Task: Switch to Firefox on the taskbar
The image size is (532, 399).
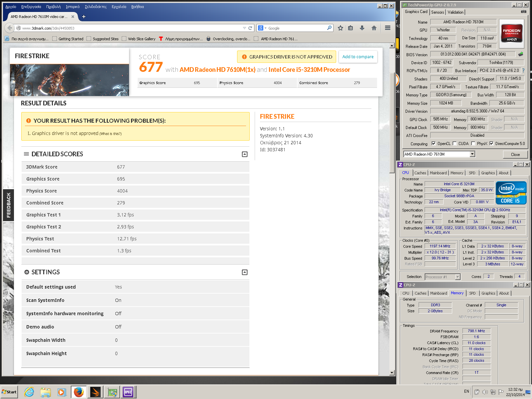Action: point(78,392)
